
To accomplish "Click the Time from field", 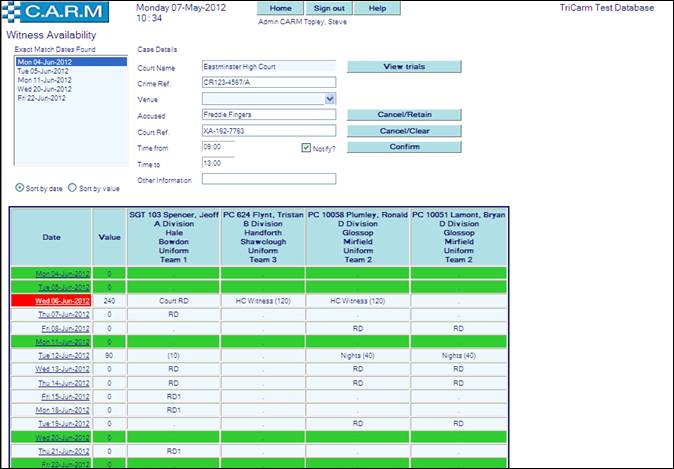I will pos(218,147).
